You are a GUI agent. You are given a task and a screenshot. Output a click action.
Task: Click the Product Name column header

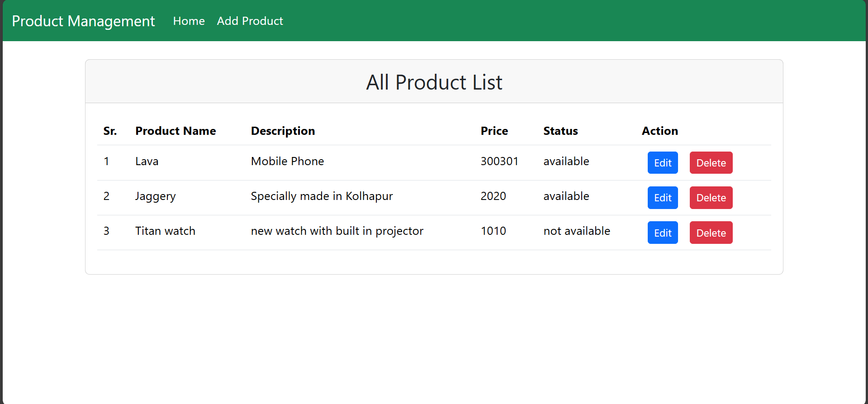[x=175, y=131]
